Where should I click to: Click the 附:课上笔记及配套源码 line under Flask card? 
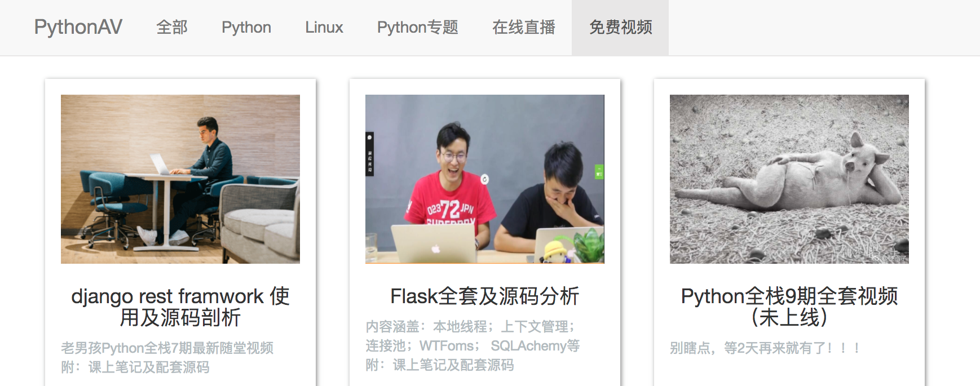click(x=440, y=365)
